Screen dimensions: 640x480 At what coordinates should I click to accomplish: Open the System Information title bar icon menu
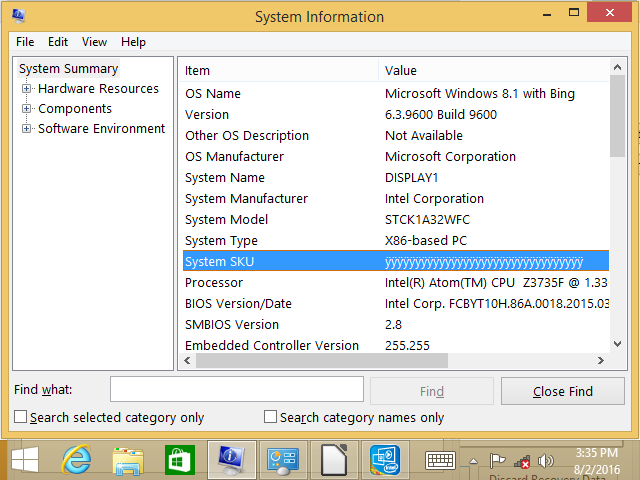pos(18,16)
